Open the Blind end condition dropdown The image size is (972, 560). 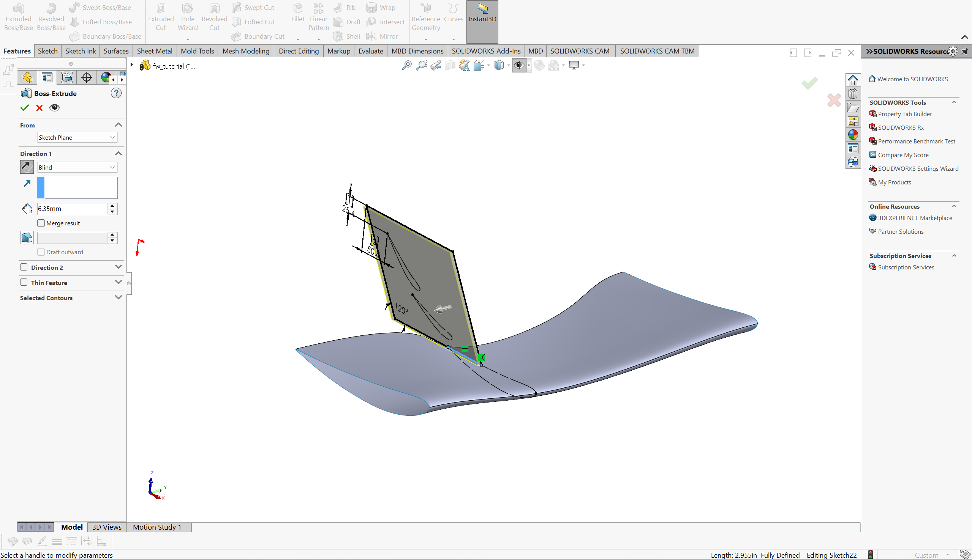coord(77,168)
